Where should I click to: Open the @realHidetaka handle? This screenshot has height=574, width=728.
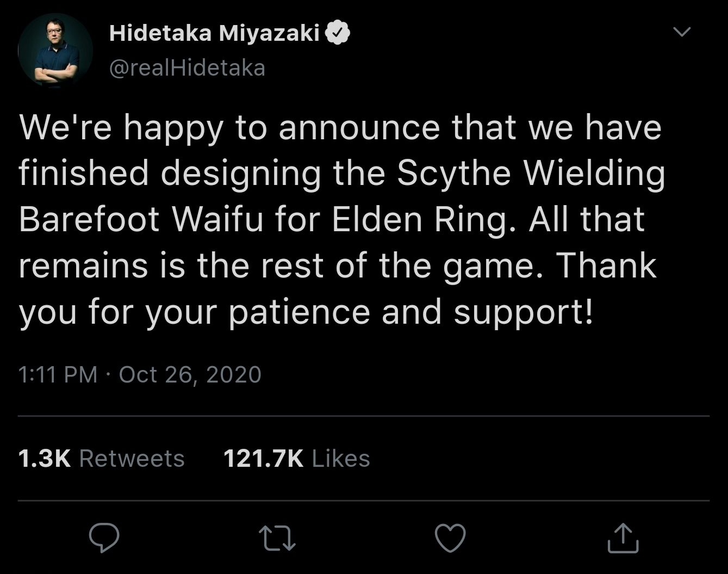187,68
